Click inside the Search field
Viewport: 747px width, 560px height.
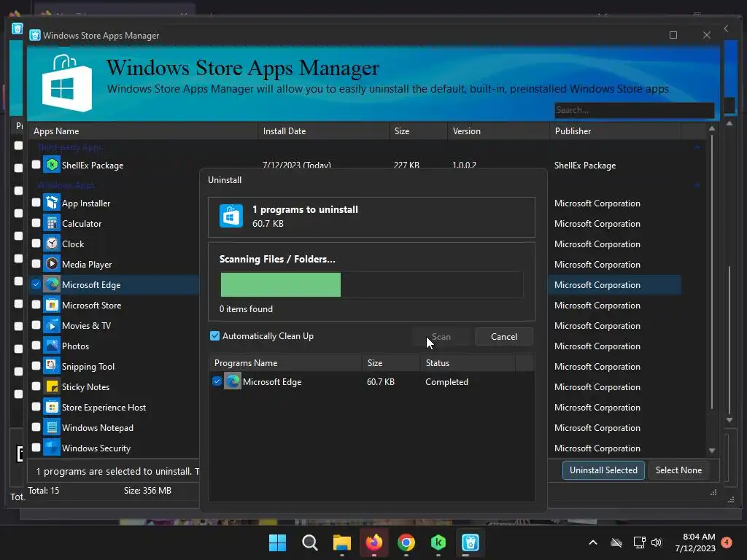pyautogui.click(x=634, y=110)
